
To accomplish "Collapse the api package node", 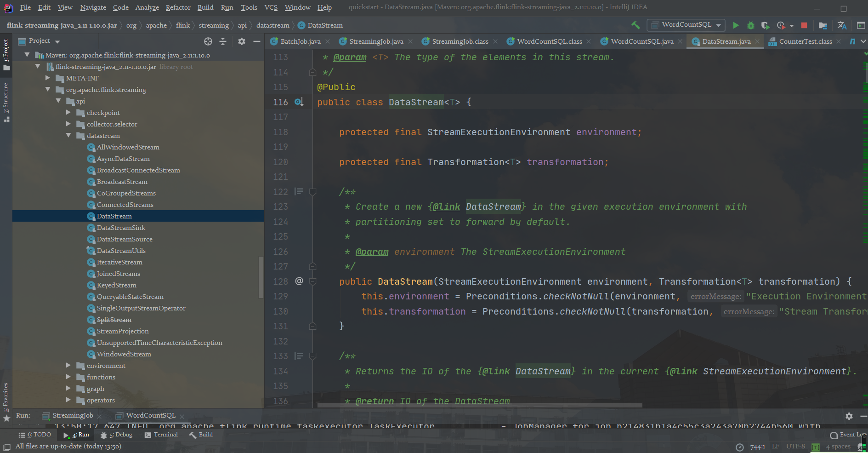I will (58, 101).
